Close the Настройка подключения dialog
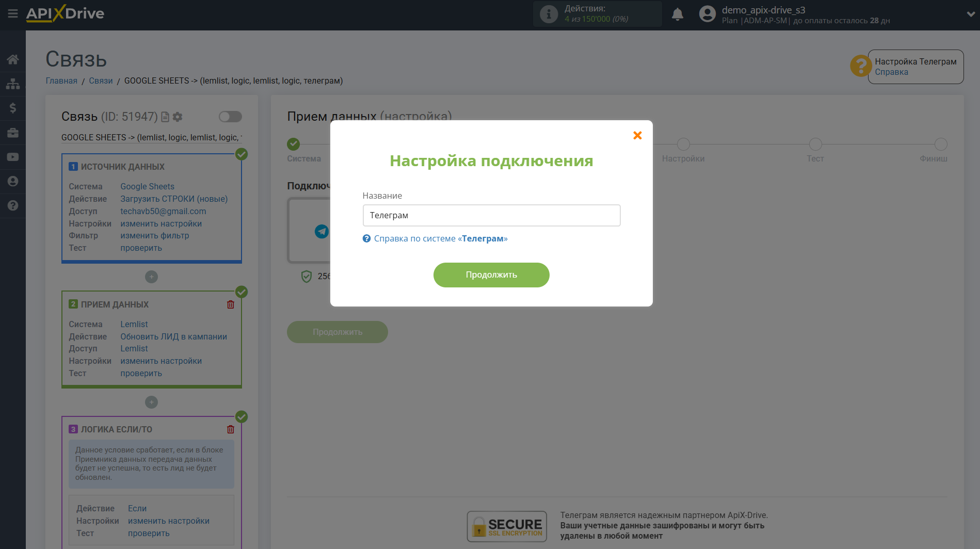Image resolution: width=980 pixels, height=549 pixels. coord(637,135)
